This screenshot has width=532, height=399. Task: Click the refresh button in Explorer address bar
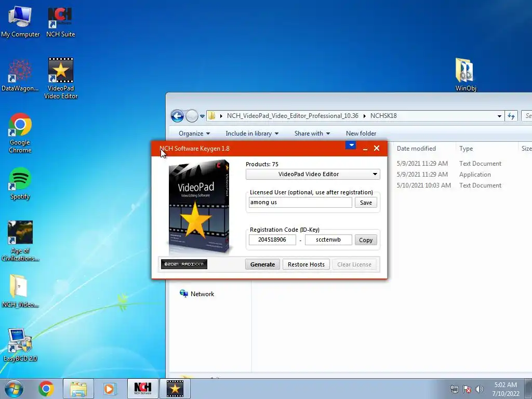point(511,116)
